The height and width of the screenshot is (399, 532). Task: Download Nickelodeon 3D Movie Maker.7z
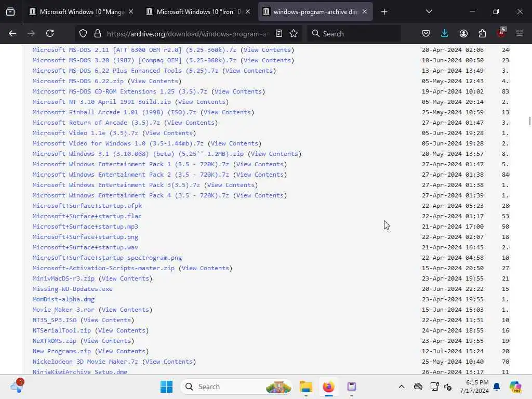coord(85,362)
